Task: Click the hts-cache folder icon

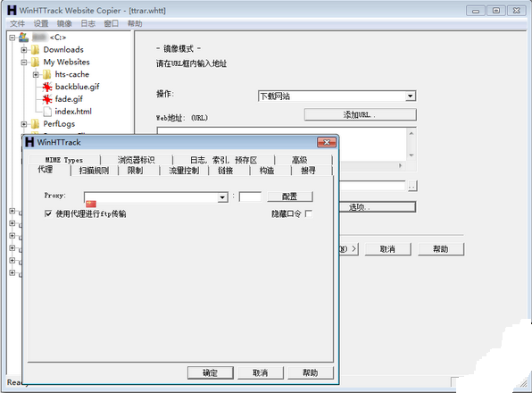Action: coord(46,75)
